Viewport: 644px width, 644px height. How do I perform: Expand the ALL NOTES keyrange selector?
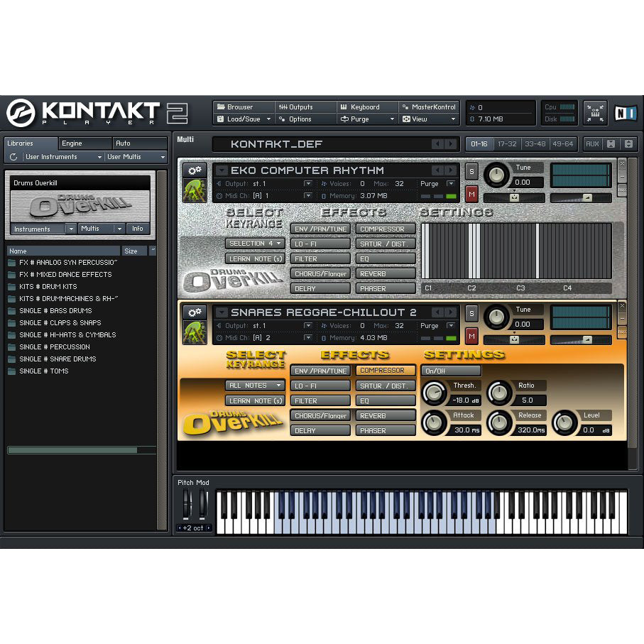tap(254, 385)
